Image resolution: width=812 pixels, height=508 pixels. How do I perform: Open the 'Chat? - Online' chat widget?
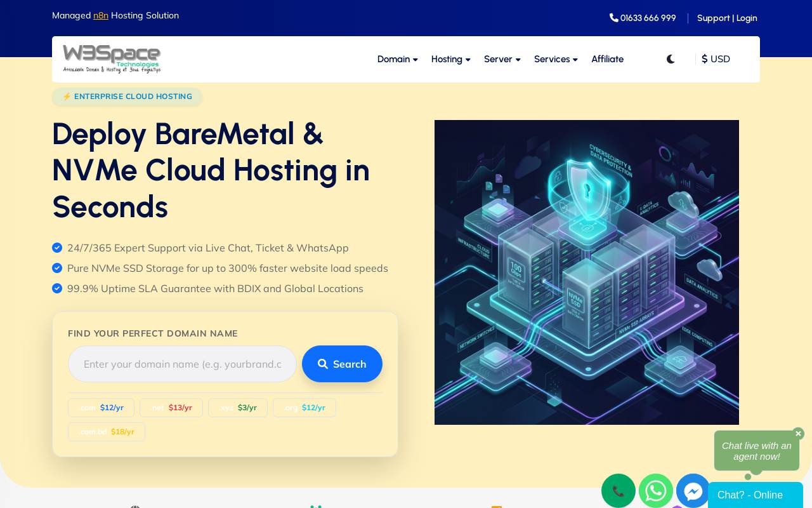pyautogui.click(x=756, y=495)
